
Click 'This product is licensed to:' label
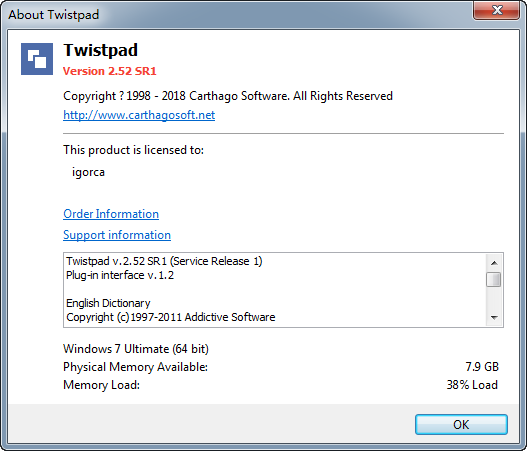[x=133, y=150]
